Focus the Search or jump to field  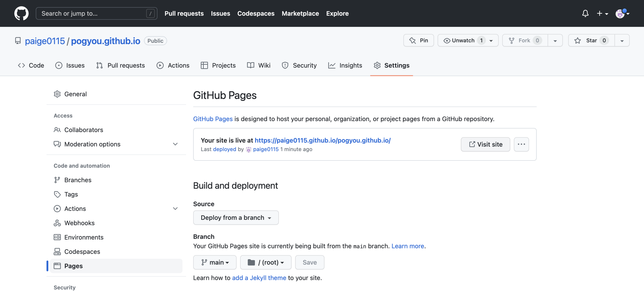click(x=93, y=13)
